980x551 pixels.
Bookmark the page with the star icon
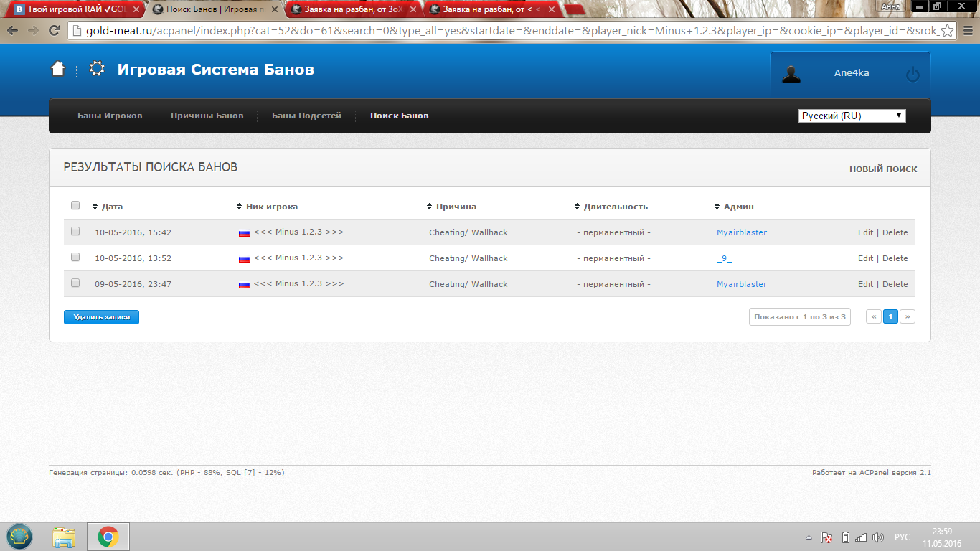(947, 31)
